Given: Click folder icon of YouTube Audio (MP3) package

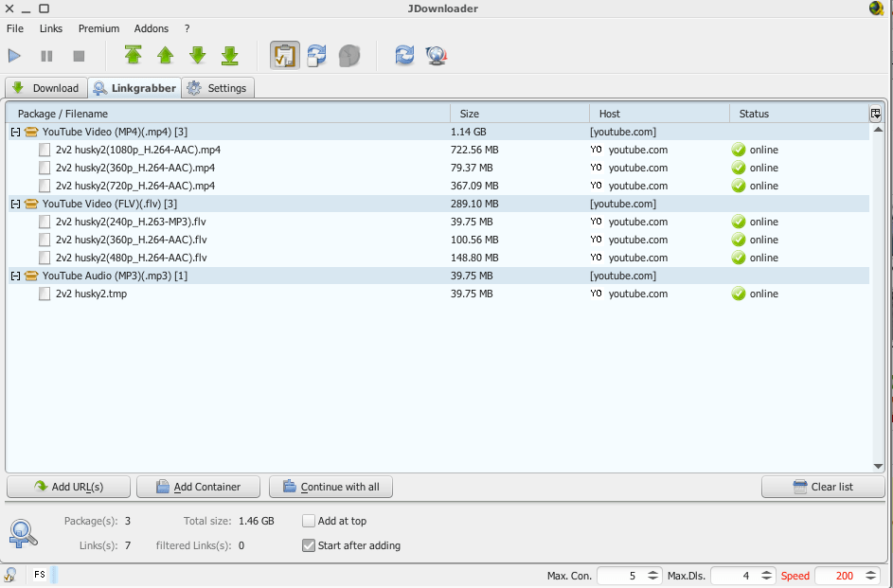Looking at the screenshot, I should click(32, 276).
